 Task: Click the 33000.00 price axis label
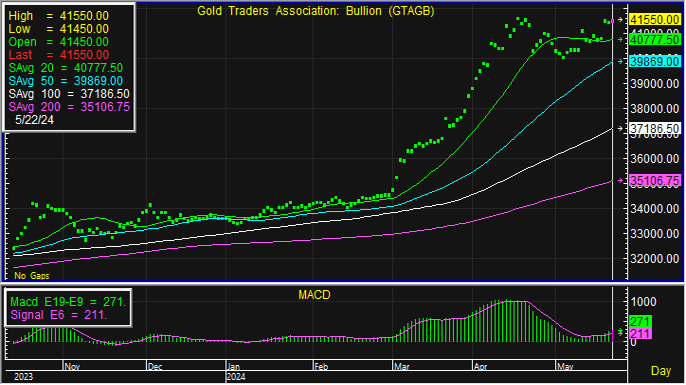tap(654, 234)
